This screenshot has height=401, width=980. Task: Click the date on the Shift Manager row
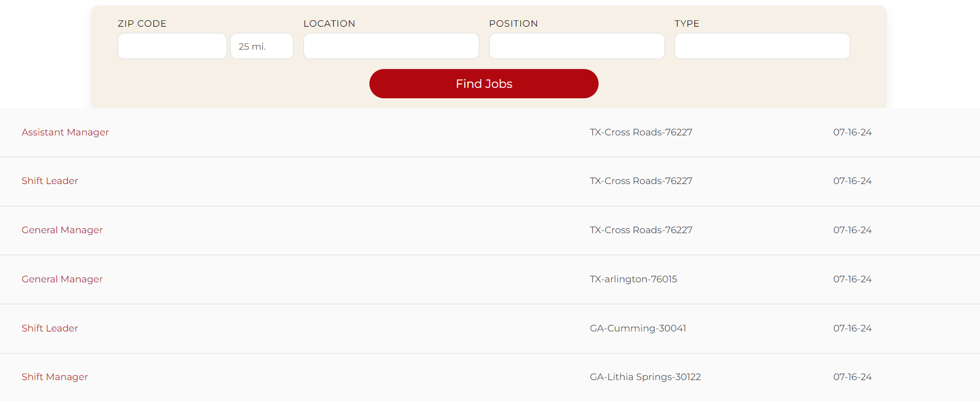pos(852,377)
